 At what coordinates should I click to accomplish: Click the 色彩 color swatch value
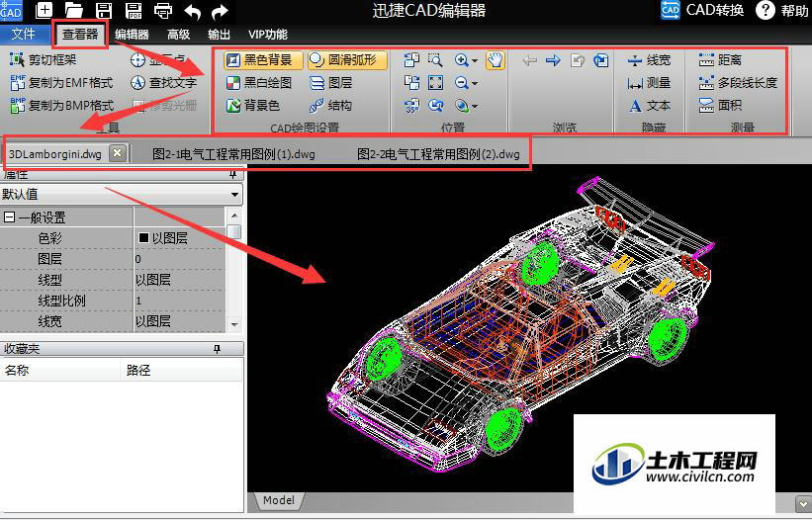click(144, 238)
